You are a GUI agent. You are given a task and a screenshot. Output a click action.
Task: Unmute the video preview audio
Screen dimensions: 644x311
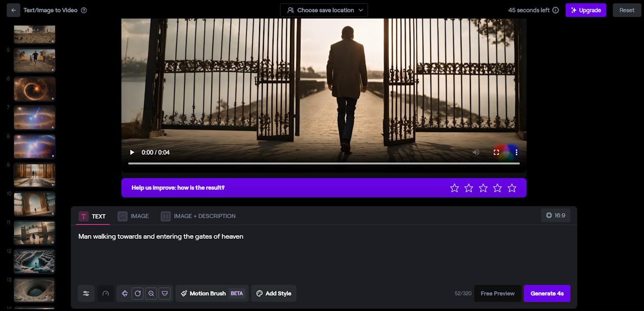pyautogui.click(x=476, y=152)
